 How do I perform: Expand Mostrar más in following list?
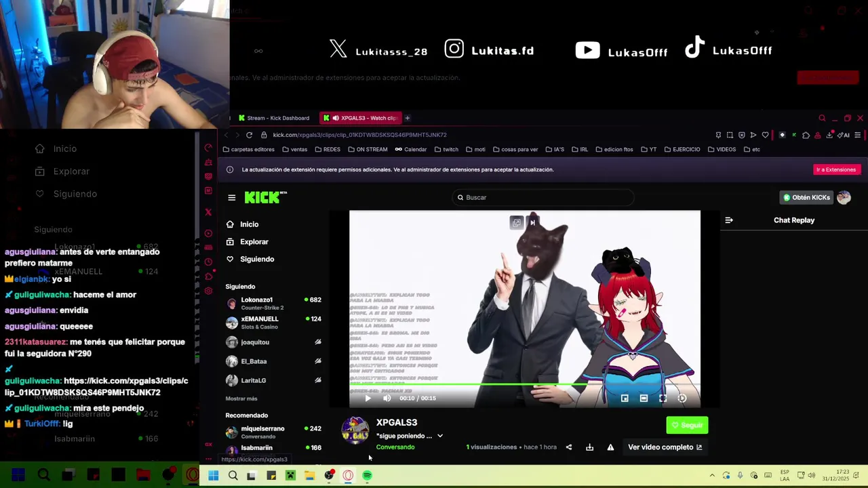pos(241,399)
